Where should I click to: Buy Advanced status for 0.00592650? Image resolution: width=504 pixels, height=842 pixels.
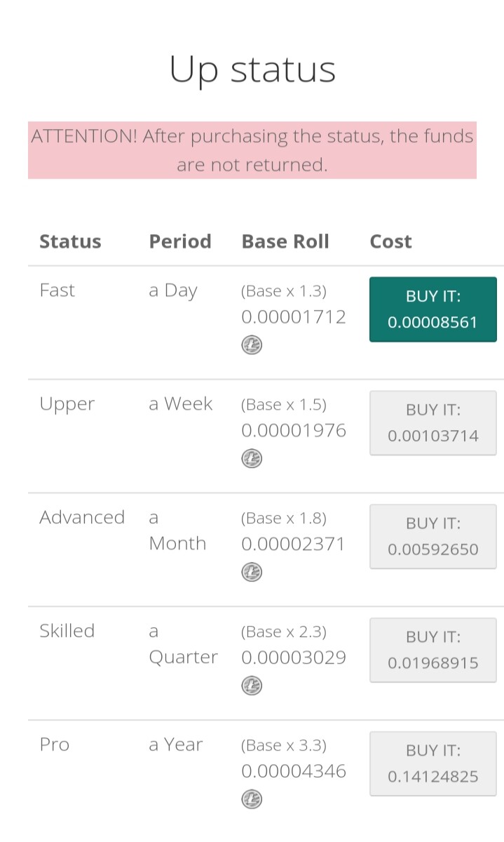(433, 537)
